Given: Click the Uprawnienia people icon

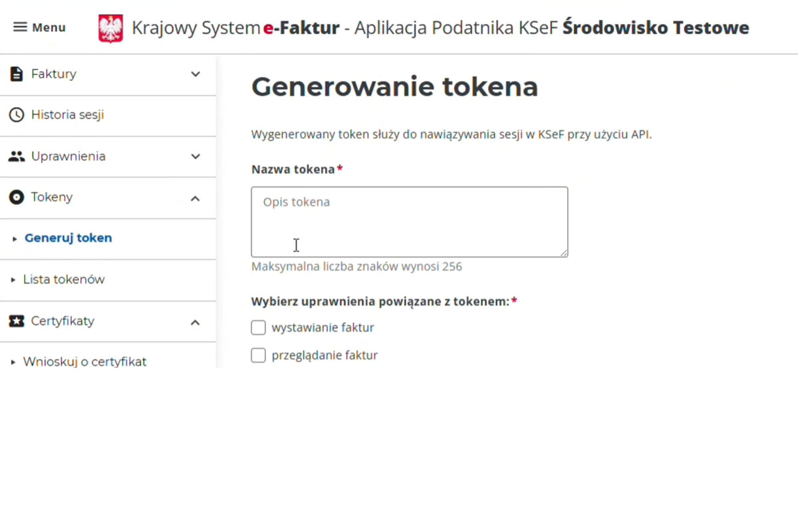Looking at the screenshot, I should [17, 156].
